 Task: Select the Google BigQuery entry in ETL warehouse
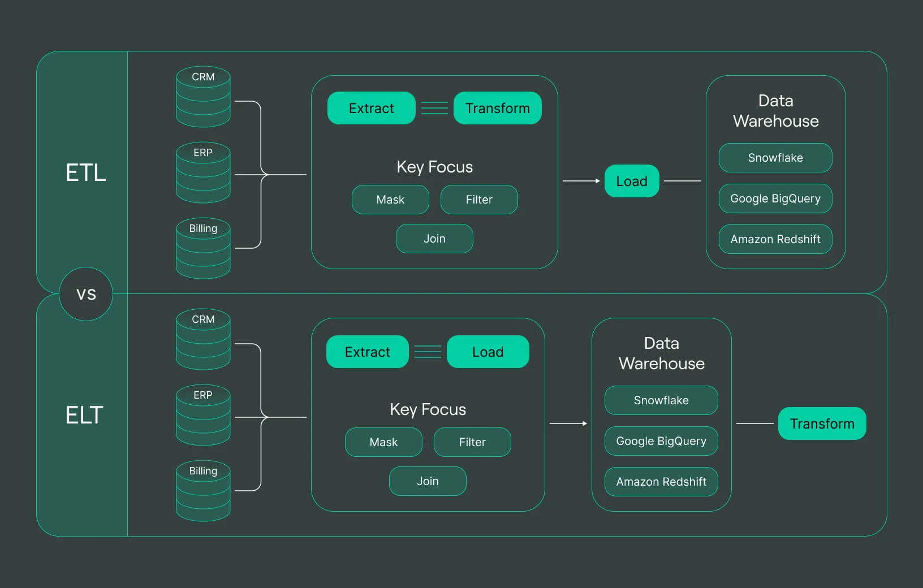pyautogui.click(x=775, y=198)
